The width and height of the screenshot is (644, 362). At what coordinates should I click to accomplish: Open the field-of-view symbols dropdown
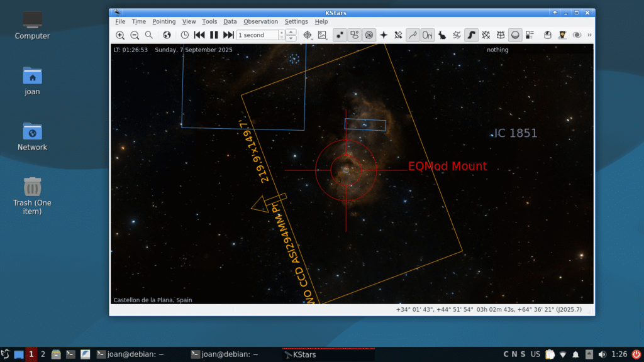[x=323, y=35]
